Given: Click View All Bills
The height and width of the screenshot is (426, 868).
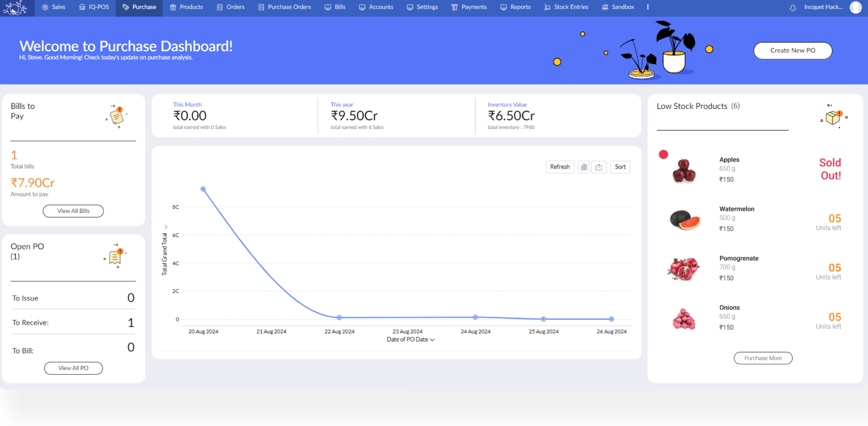Looking at the screenshot, I should [73, 211].
